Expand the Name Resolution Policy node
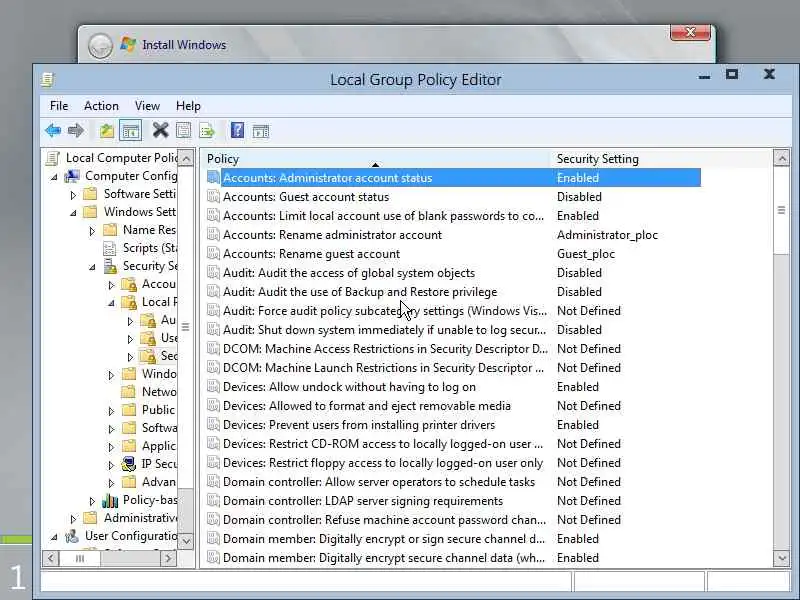 [x=92, y=231]
